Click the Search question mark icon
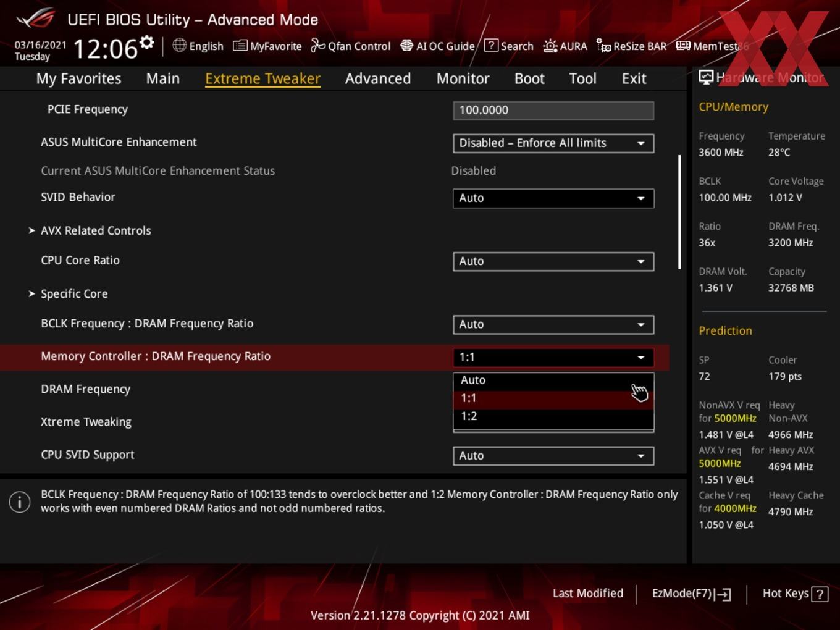Viewport: 840px width, 630px height. pos(491,46)
